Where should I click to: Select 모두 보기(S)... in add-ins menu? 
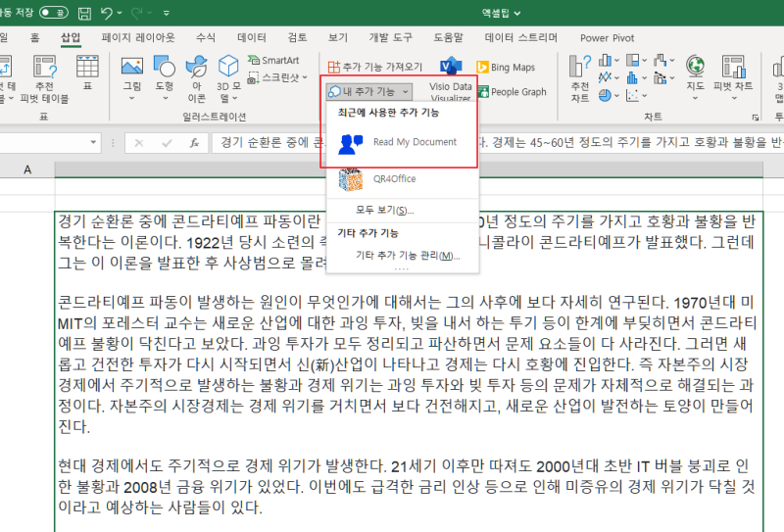click(385, 210)
